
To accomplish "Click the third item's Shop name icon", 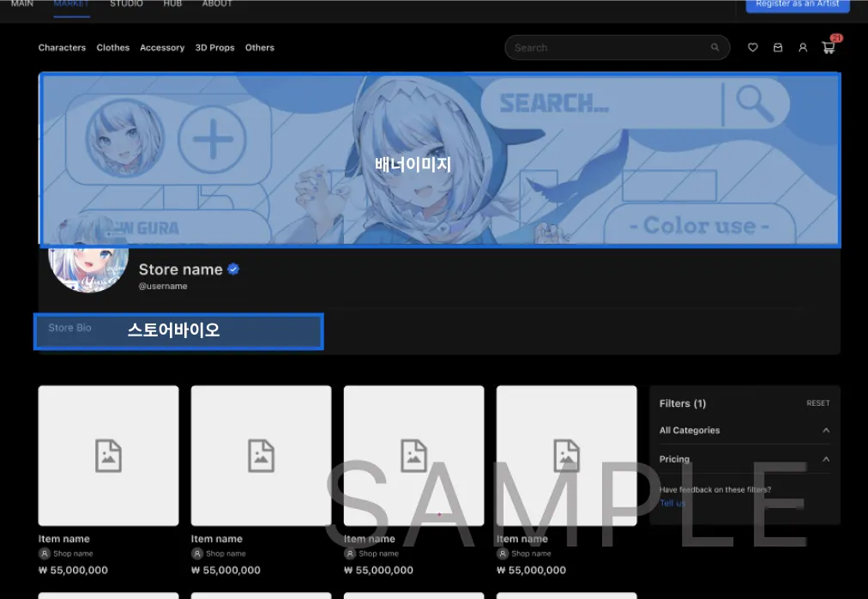I will (350, 553).
